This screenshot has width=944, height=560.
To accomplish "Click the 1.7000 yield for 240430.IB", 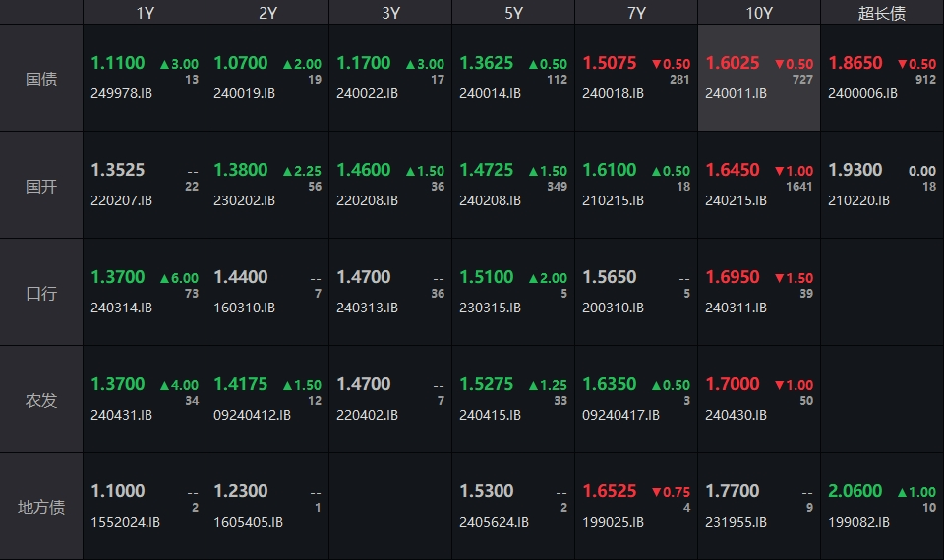I will (733, 384).
